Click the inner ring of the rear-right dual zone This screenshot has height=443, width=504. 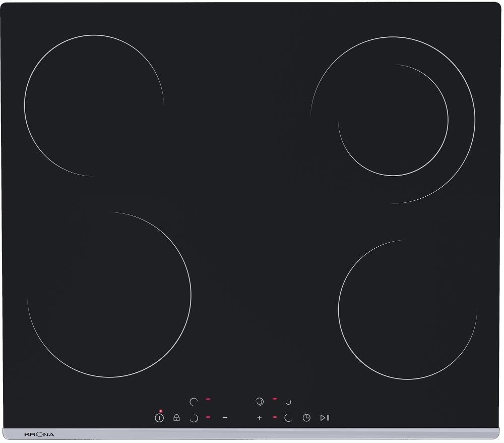coord(393,120)
